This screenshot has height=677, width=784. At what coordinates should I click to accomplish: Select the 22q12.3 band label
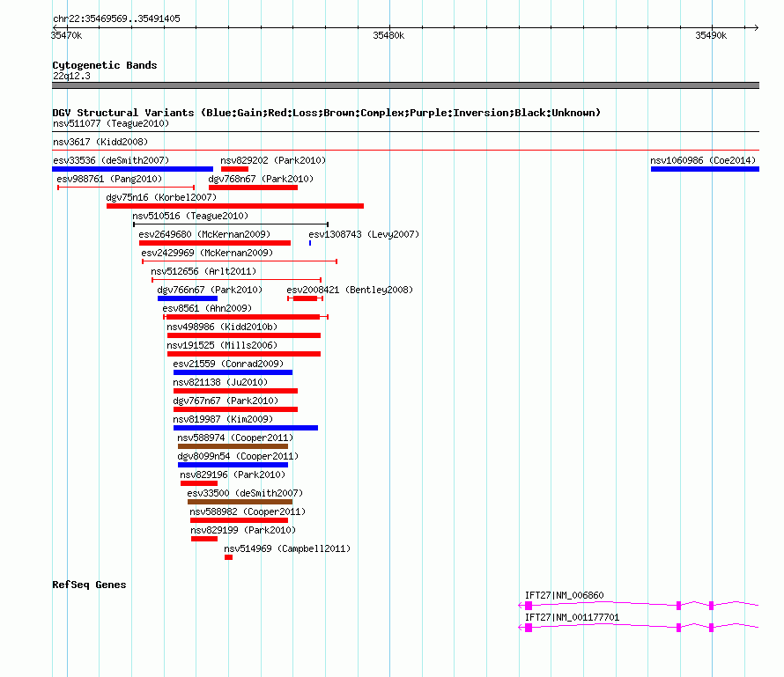pos(71,76)
